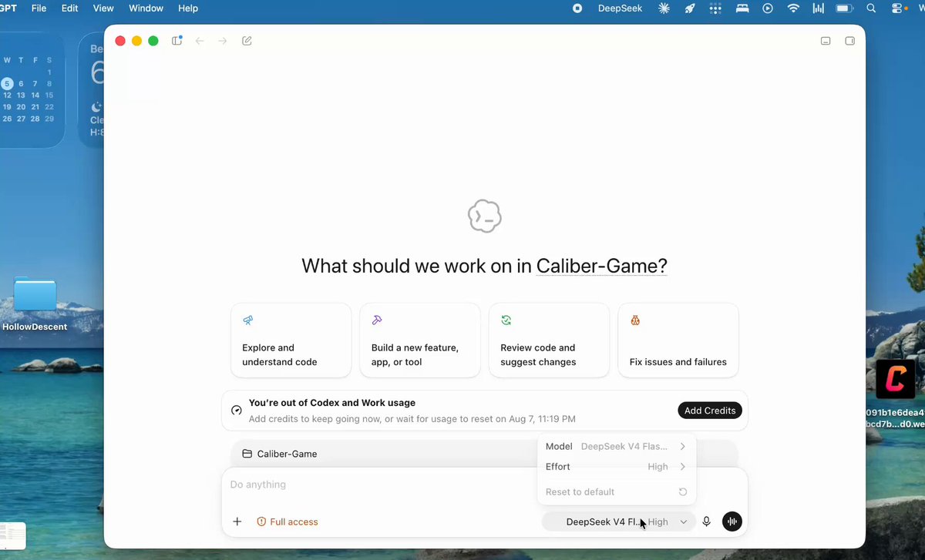Open the Full access permissions selector
The width and height of the screenshot is (925, 560).
click(287, 521)
